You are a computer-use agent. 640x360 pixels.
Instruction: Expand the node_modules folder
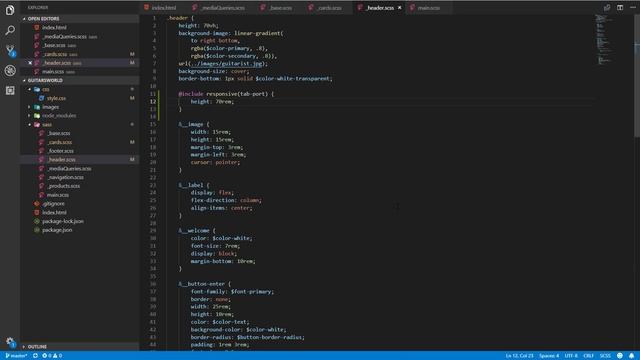coord(59,116)
